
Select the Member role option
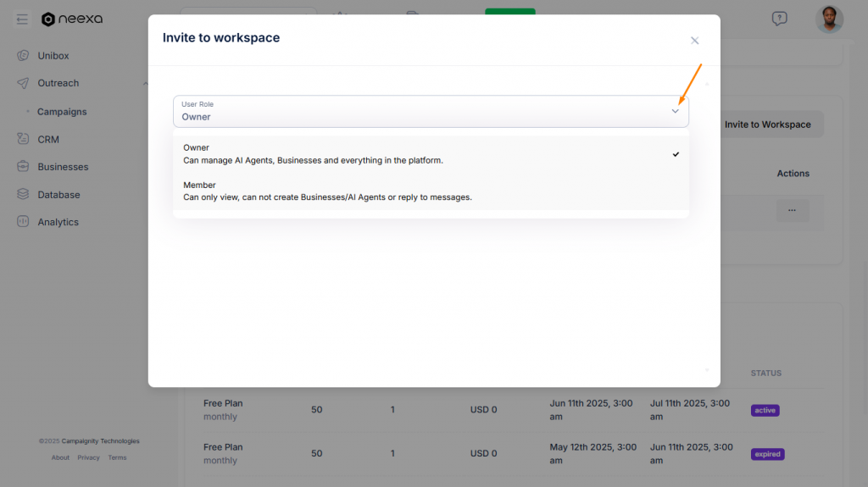(x=431, y=191)
